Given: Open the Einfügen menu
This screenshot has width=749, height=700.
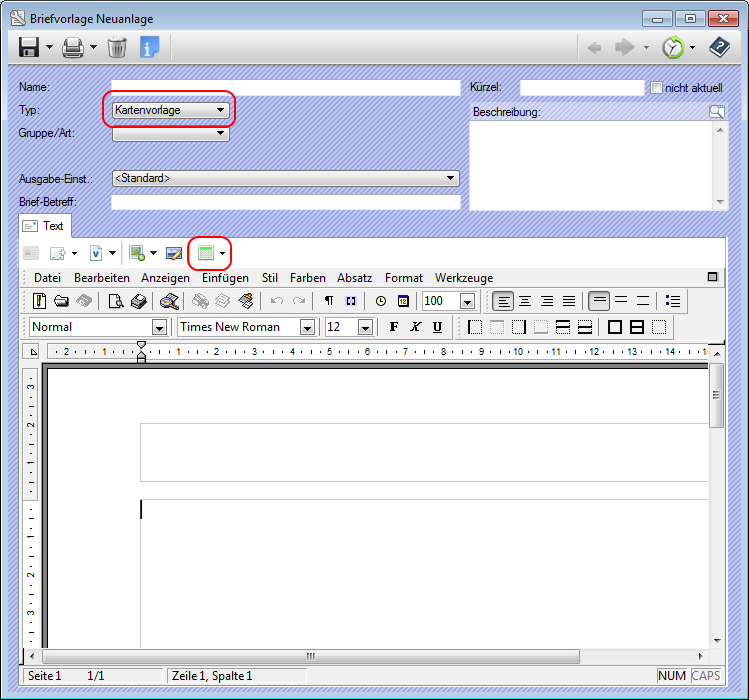Looking at the screenshot, I should click(x=225, y=278).
